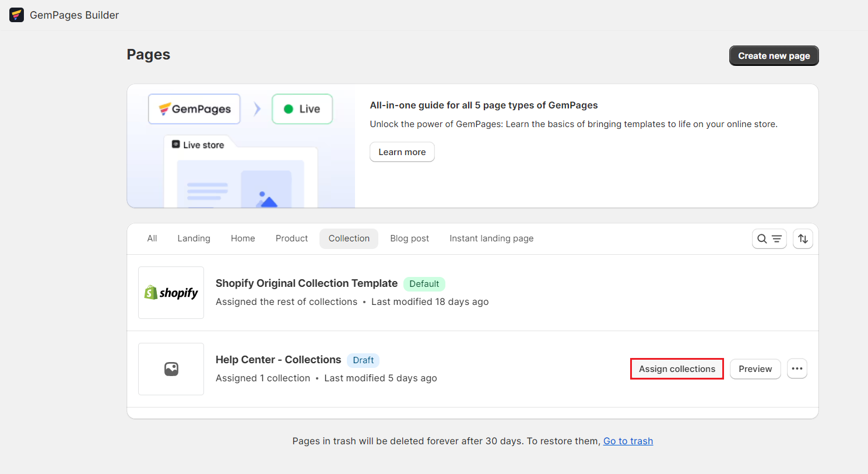
Task: Preview the Help Center - Collections page
Action: (x=755, y=368)
